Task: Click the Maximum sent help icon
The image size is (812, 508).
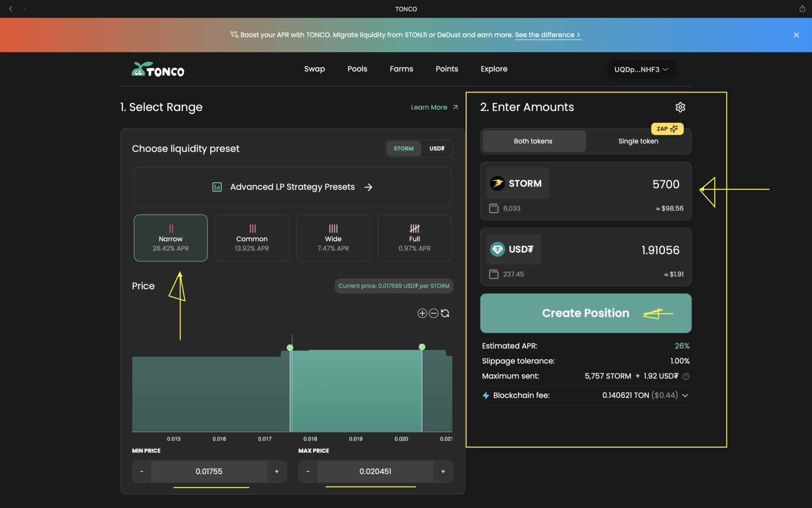Action: coord(686,376)
